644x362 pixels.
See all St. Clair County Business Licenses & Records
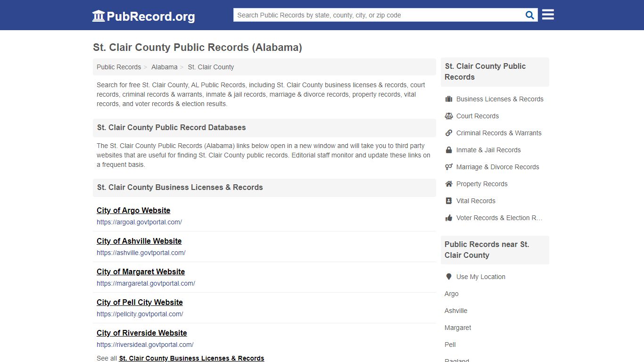pos(191,358)
